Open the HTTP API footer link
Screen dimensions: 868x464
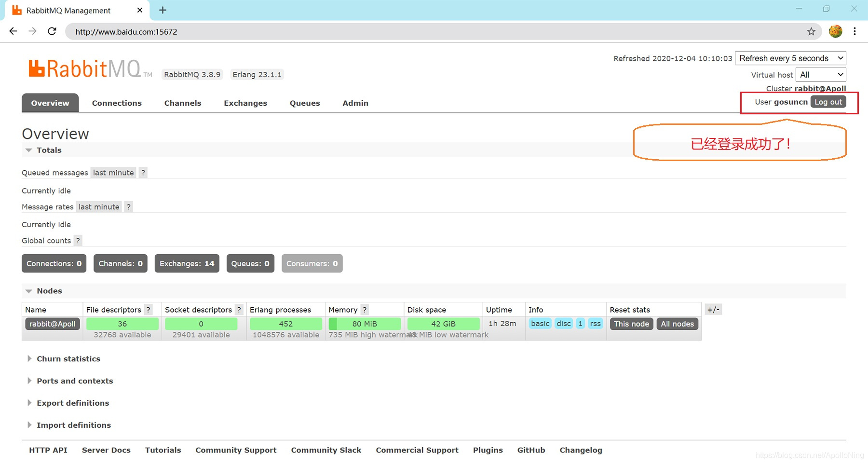click(x=48, y=450)
